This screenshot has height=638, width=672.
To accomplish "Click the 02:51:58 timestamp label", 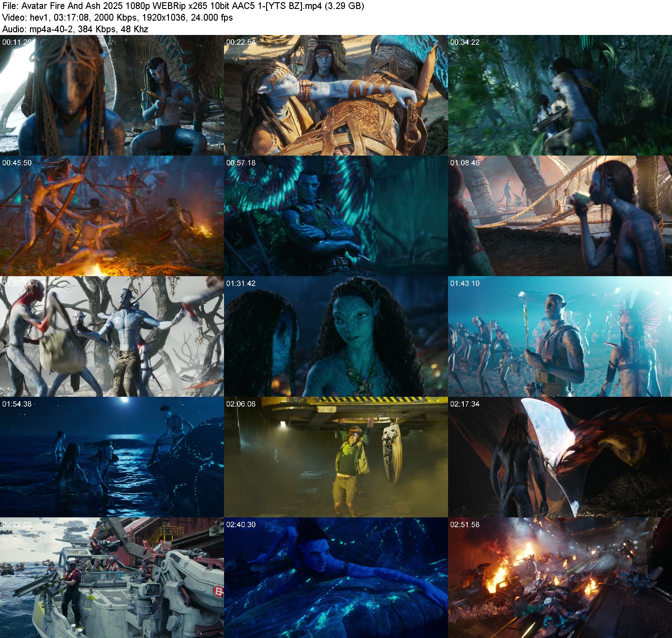I will point(465,525).
